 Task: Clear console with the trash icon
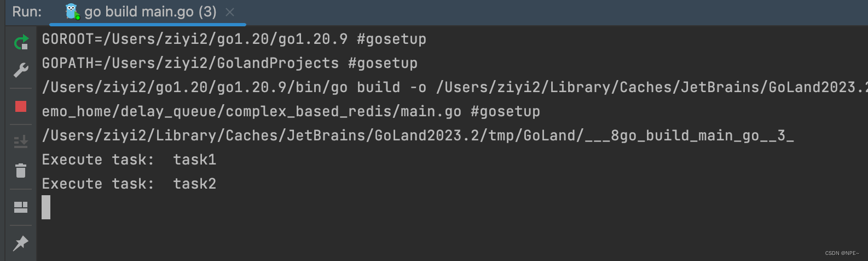click(21, 171)
